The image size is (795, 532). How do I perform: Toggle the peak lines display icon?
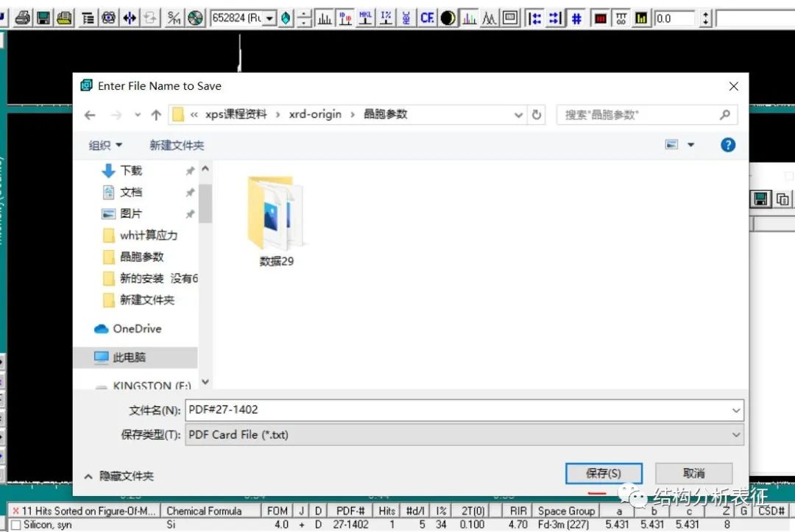click(x=325, y=18)
